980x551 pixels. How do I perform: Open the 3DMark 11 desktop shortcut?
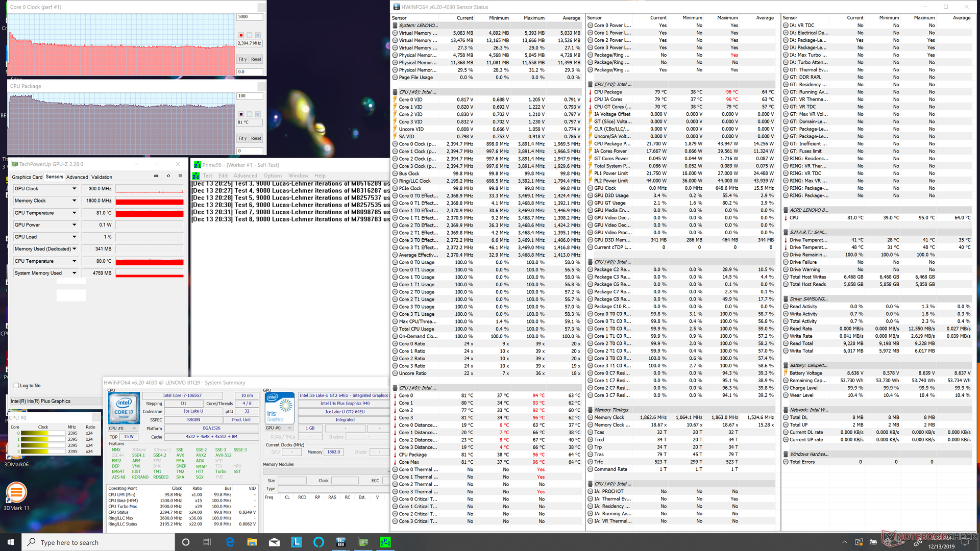(16, 493)
